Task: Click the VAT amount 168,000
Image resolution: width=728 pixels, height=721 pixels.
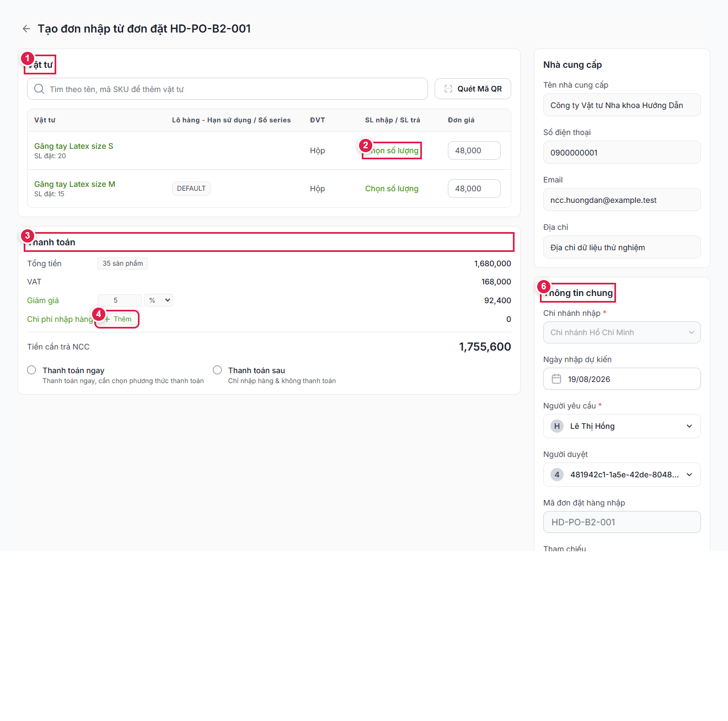Action: [496, 282]
